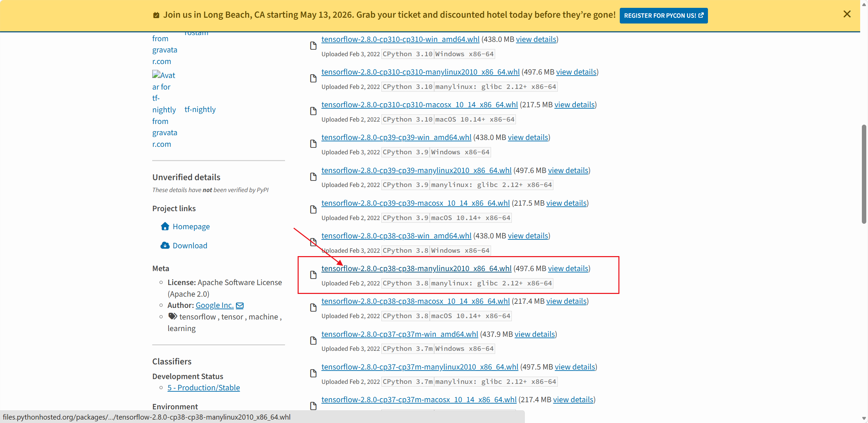View details of cp37m manylinux2010 wheel
This screenshot has height=423, width=868.
point(575,367)
